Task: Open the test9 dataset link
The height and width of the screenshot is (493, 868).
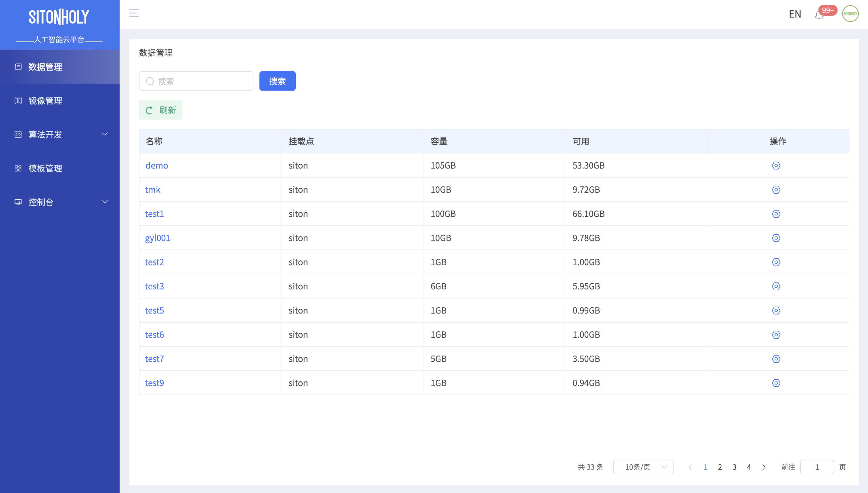Action: point(154,383)
